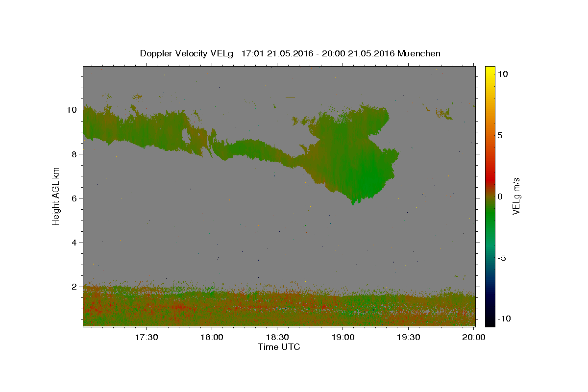Click the height axis label 6
This screenshot has width=588, height=392.
74,198
